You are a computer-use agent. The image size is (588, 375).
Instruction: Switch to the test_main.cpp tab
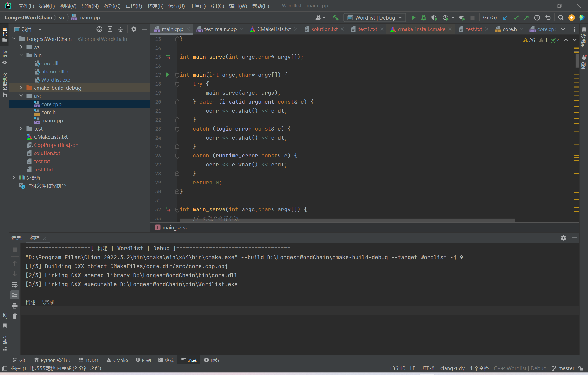(x=220, y=29)
